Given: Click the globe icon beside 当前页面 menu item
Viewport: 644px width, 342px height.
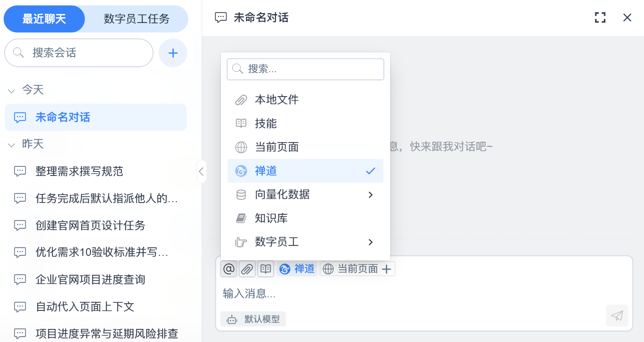Looking at the screenshot, I should pos(241,147).
